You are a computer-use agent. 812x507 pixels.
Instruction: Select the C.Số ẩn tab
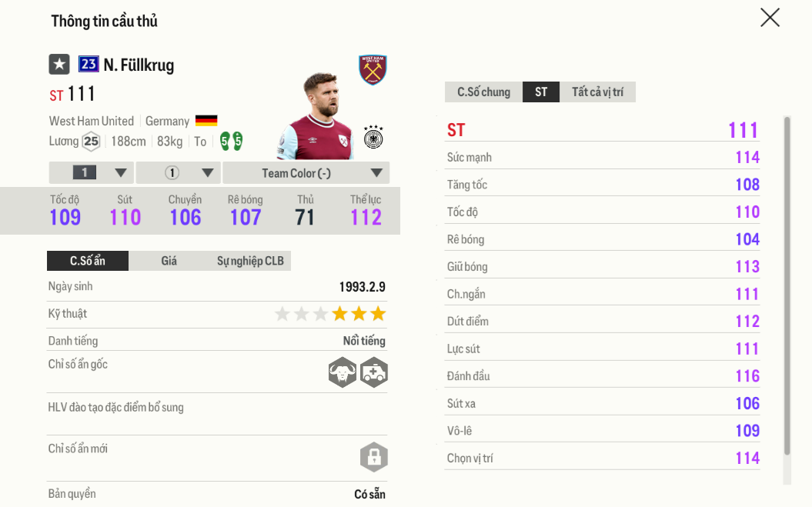[x=88, y=261]
